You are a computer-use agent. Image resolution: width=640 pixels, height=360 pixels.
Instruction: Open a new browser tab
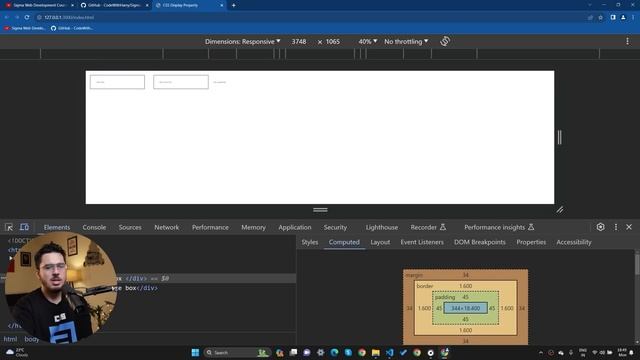(233, 5)
